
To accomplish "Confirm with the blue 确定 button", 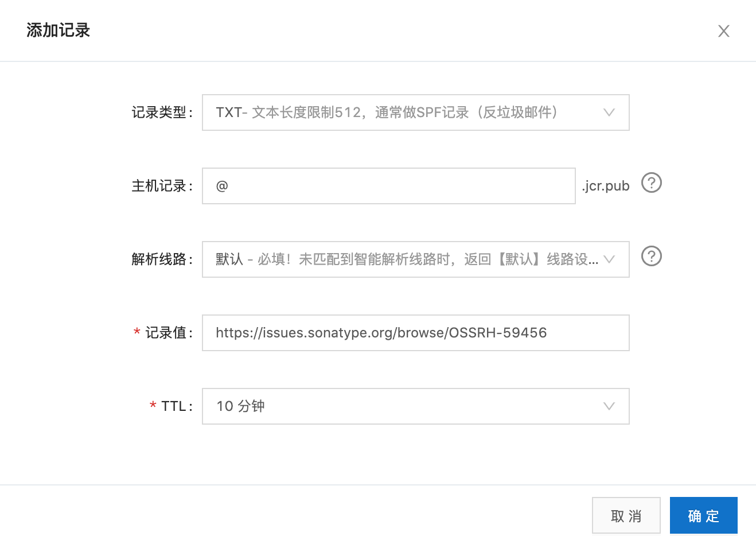I will pos(704,516).
